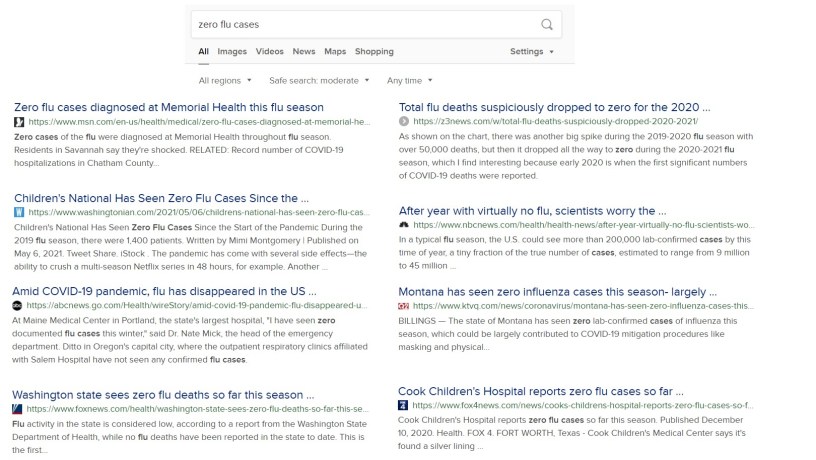This screenshot has height=460, width=816.
Task: Select the Maps tab
Action: pos(335,51)
